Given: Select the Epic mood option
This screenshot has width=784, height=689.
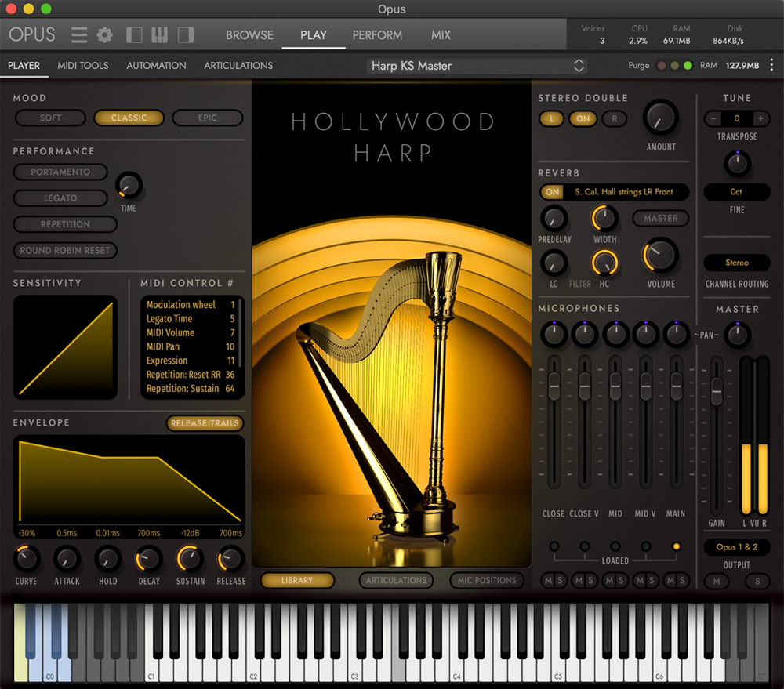Looking at the screenshot, I should [x=207, y=118].
